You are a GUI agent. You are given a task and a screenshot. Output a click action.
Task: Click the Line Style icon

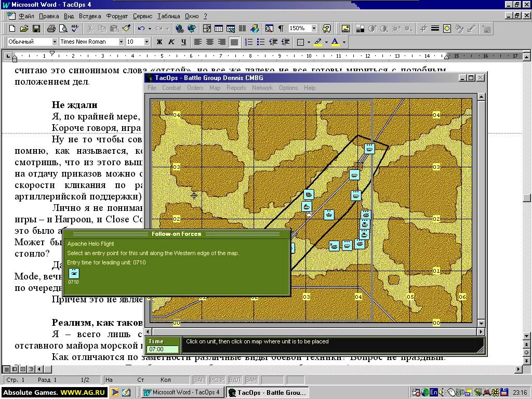435,29
